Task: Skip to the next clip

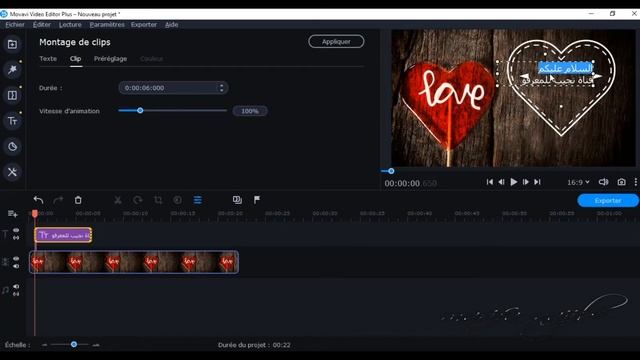Action: (538, 182)
